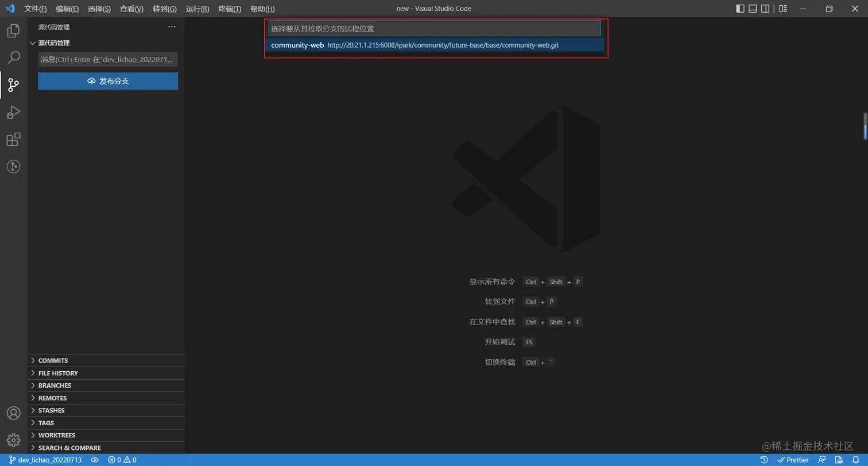Open the source control more actions ellipsis

pyautogui.click(x=172, y=27)
